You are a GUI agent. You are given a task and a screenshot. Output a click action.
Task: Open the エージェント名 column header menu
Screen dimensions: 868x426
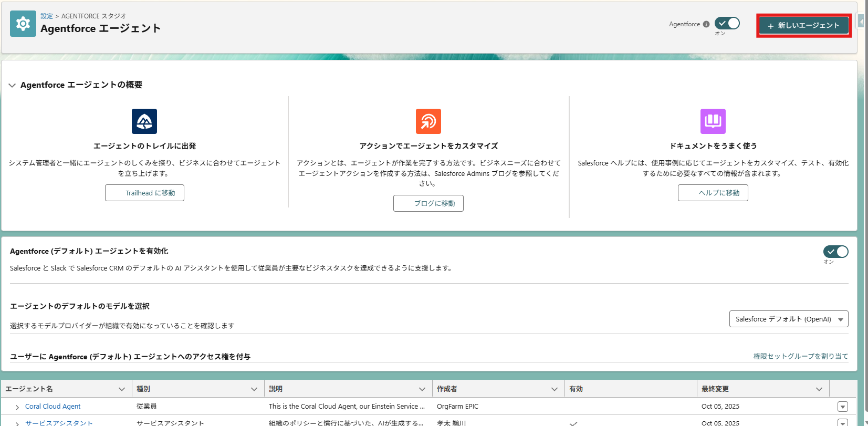click(x=122, y=389)
